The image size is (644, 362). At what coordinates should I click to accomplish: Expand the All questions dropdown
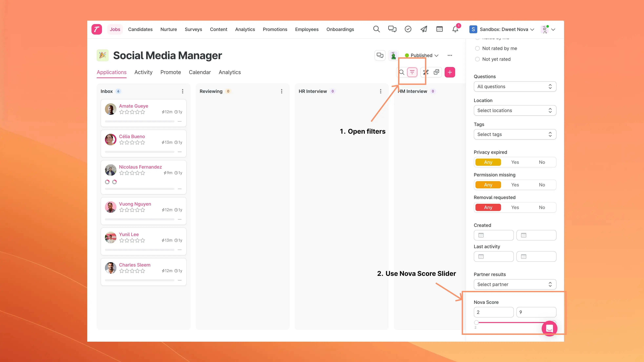coord(515,86)
